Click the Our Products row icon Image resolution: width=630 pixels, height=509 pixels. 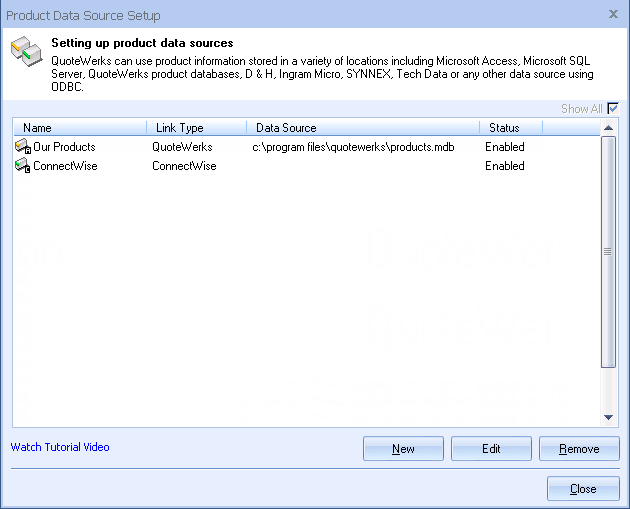(x=23, y=147)
